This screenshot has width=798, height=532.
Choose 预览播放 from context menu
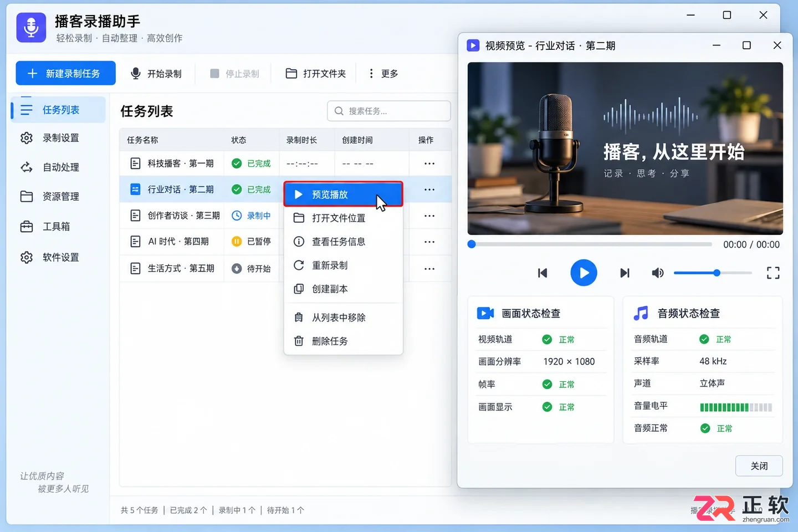(x=343, y=195)
